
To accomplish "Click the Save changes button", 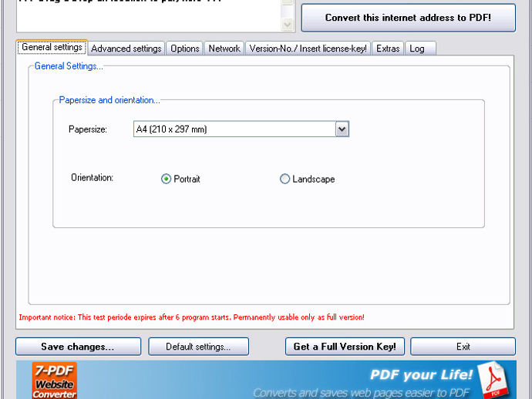I will tap(78, 347).
